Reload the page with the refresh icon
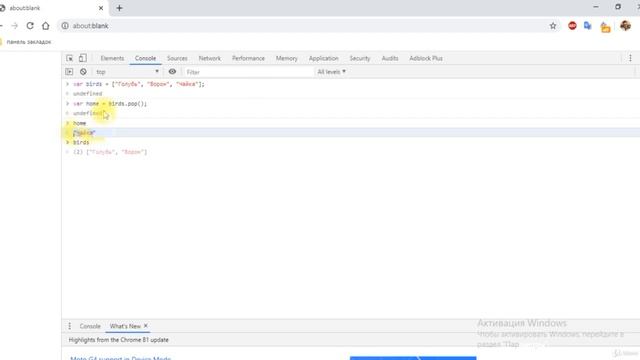Screen dimensions: 640x360 (x=30, y=26)
